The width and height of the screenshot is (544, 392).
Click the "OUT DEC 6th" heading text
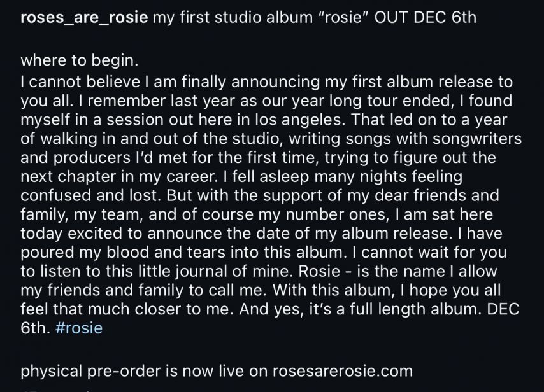click(426, 17)
